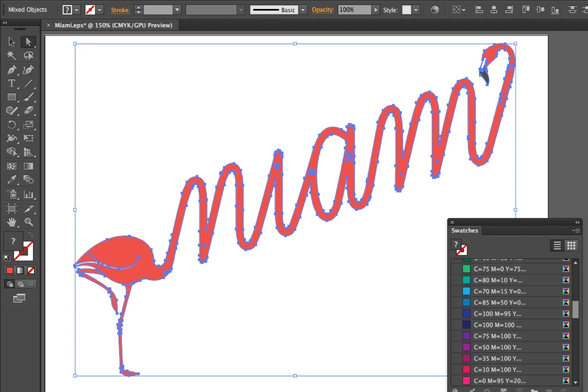Select the Artboard tool

pos(11,208)
